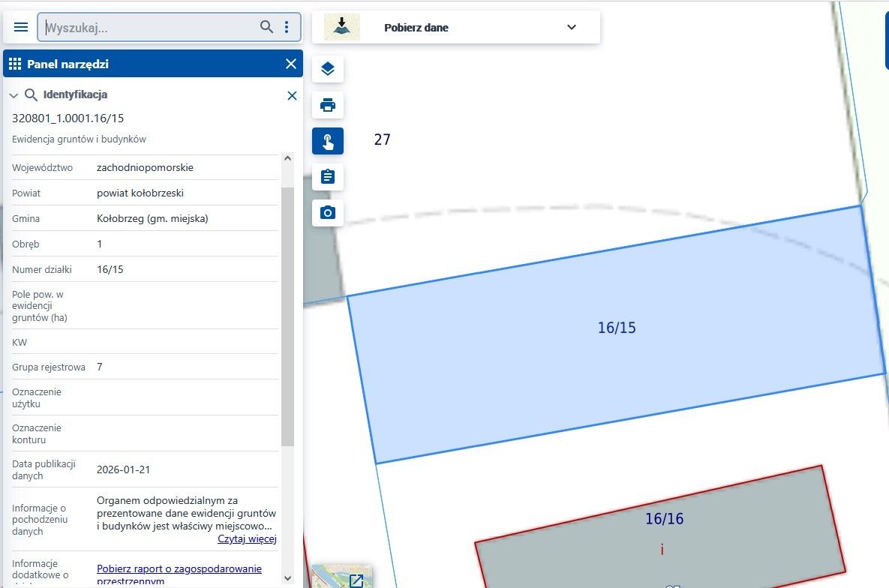889x588 pixels.
Task: Collapse the Identyfikacja section chevron
Action: pyautogui.click(x=14, y=95)
